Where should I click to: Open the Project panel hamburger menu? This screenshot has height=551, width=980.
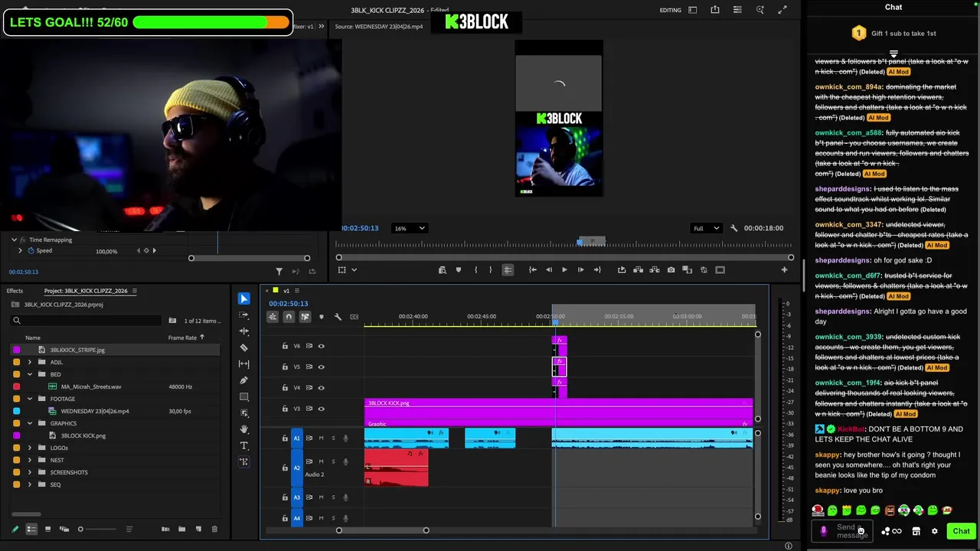[135, 291]
